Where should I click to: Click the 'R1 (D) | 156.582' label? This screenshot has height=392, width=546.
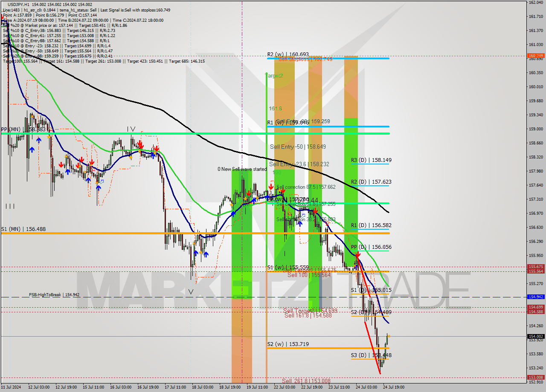pyautogui.click(x=371, y=225)
